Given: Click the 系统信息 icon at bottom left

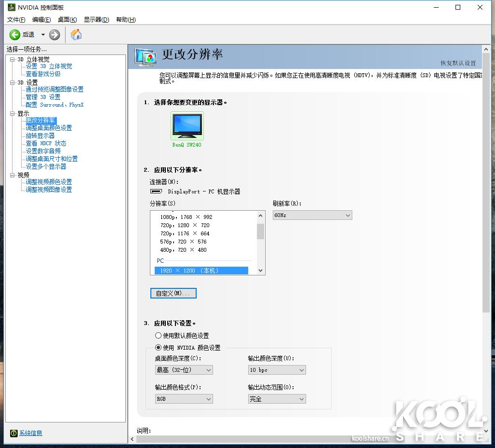Looking at the screenshot, I should point(13,434).
